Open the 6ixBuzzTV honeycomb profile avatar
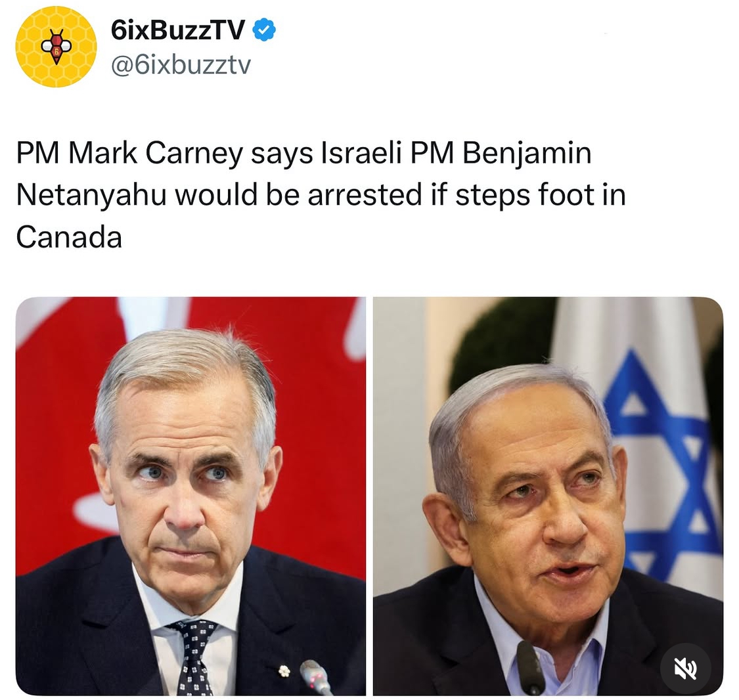 56,47
